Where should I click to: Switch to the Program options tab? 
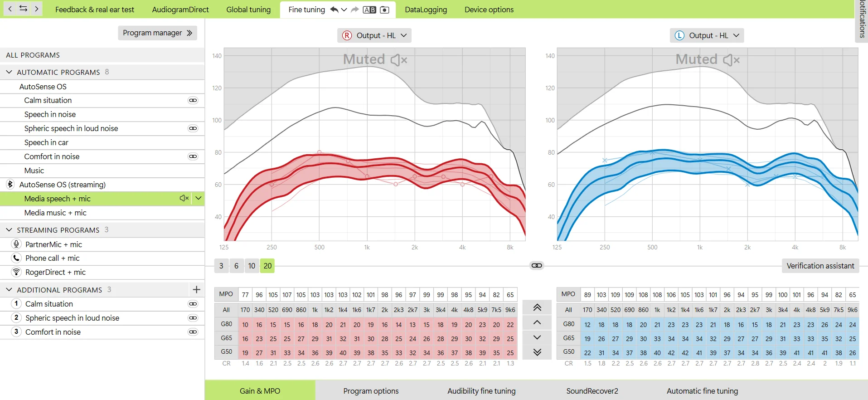coord(371,390)
